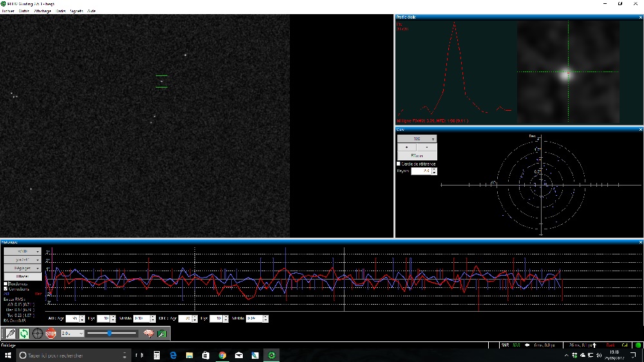Open the brain advanced settings icon
644x362 pixels.
point(149,333)
